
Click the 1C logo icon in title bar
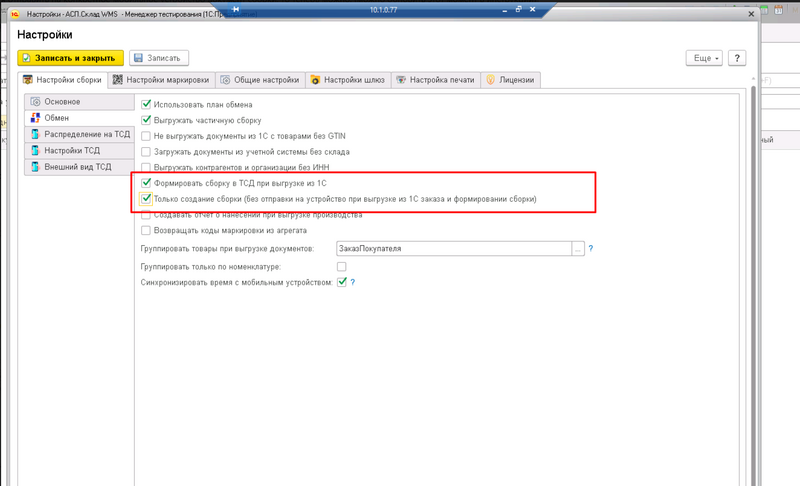[x=15, y=14]
